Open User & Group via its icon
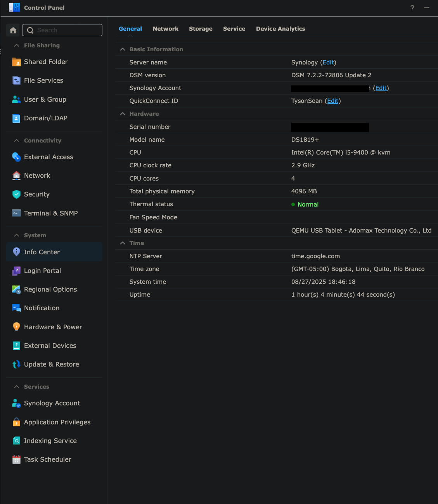 coord(16,100)
